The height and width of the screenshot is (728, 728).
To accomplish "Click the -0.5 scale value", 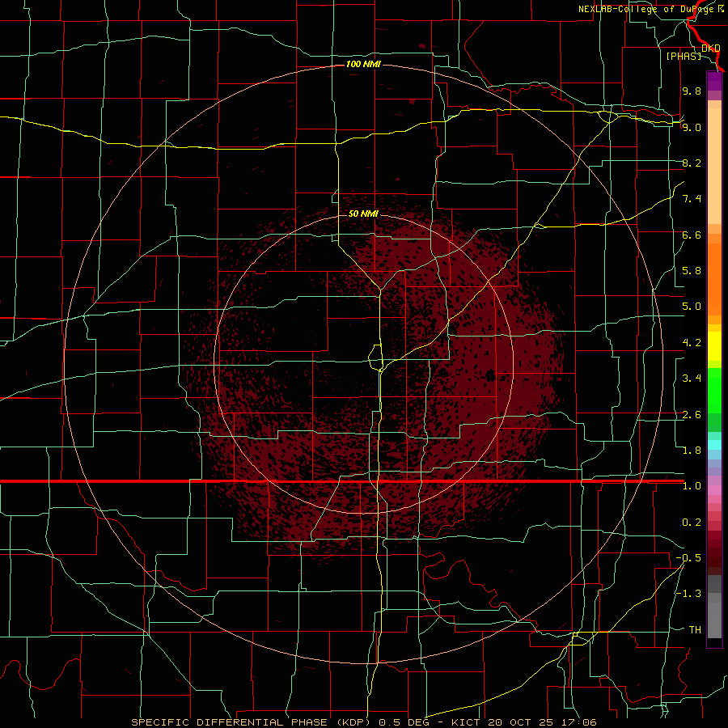I will click(688, 558).
